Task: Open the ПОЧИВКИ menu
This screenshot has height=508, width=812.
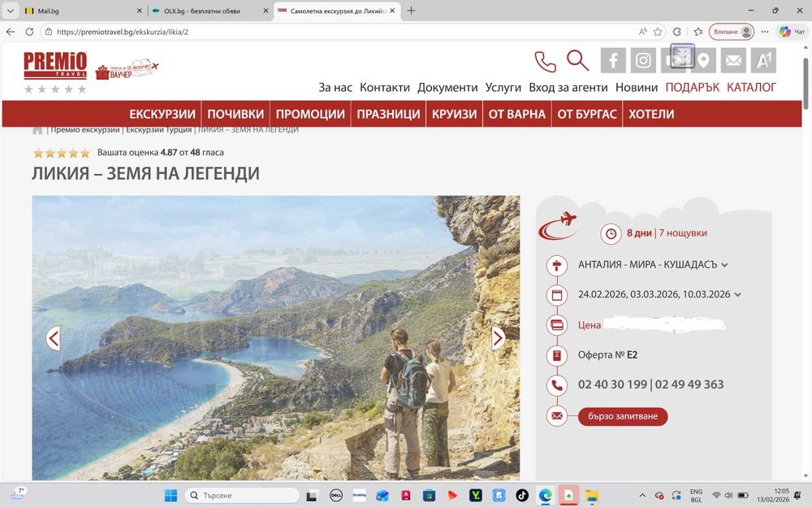Action: point(235,114)
